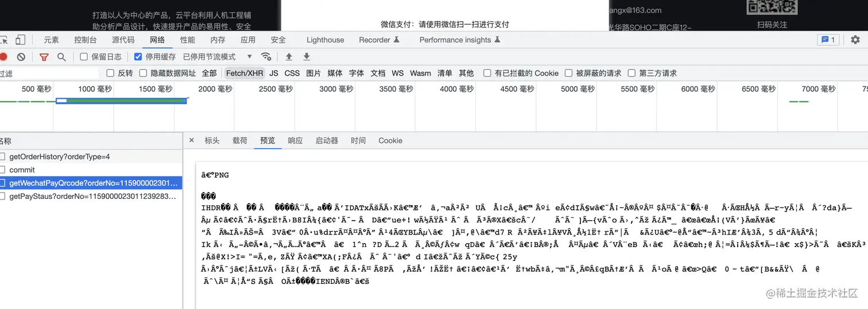Screen dimensions: 868x309
Task: Filter requests by 图片 type
Action: [313, 73]
